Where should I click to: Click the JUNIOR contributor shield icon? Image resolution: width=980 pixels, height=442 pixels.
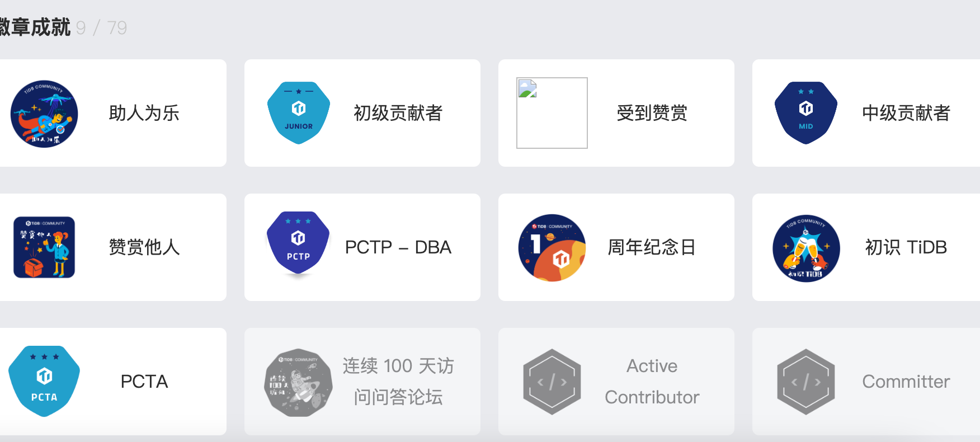[299, 113]
